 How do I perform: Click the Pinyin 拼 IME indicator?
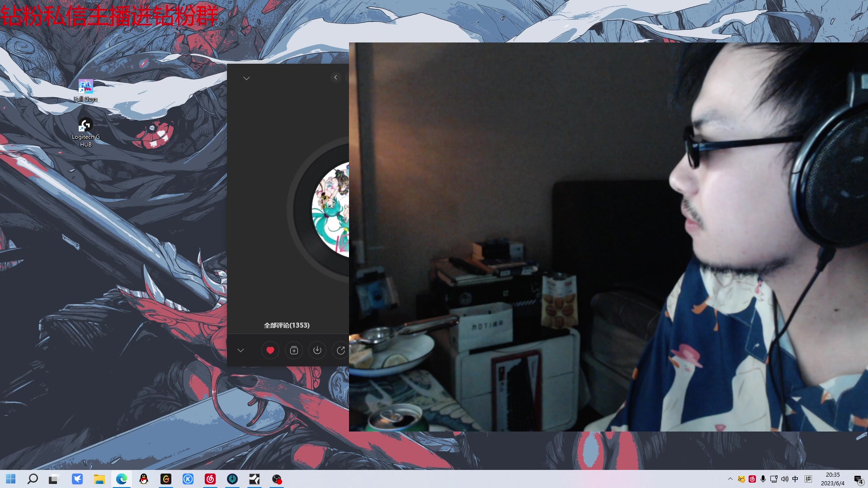[808, 479]
